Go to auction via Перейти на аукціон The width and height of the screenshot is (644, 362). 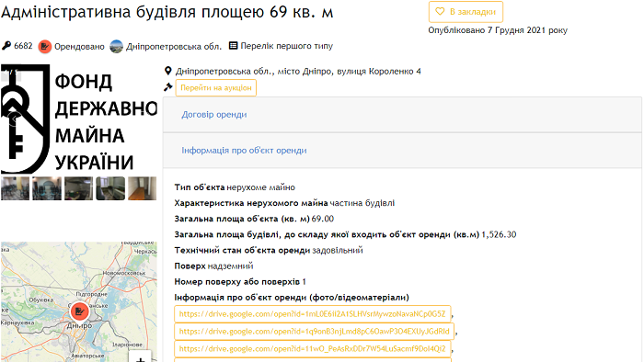(216, 87)
